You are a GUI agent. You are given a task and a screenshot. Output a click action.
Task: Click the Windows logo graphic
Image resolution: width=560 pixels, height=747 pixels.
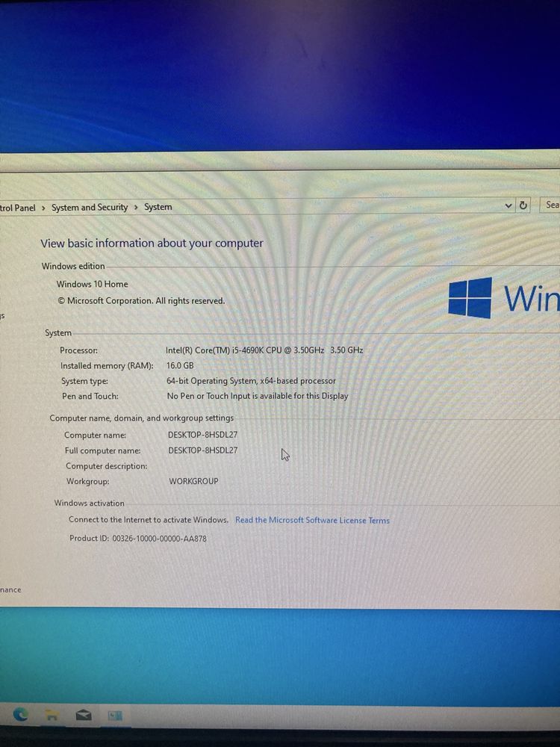pyautogui.click(x=470, y=298)
